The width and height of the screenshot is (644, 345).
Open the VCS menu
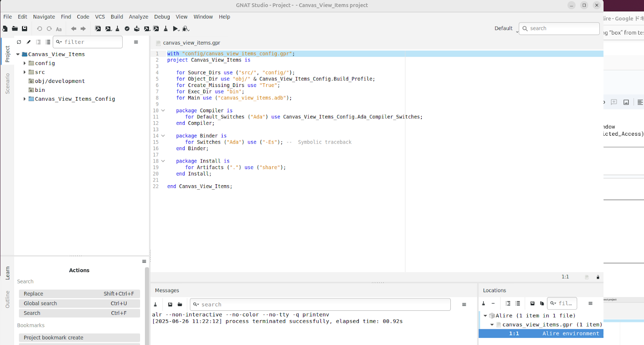[x=100, y=17]
